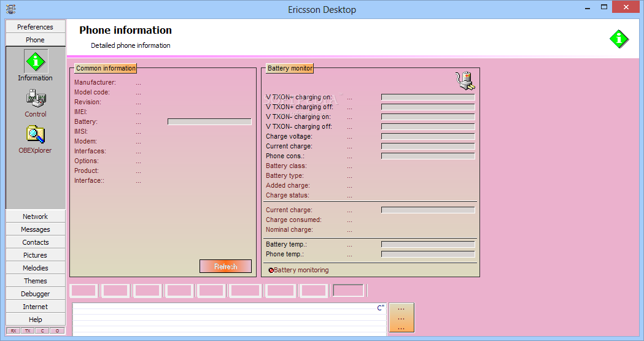Open the Contacts section
This screenshot has width=644, height=341.
[x=36, y=242]
